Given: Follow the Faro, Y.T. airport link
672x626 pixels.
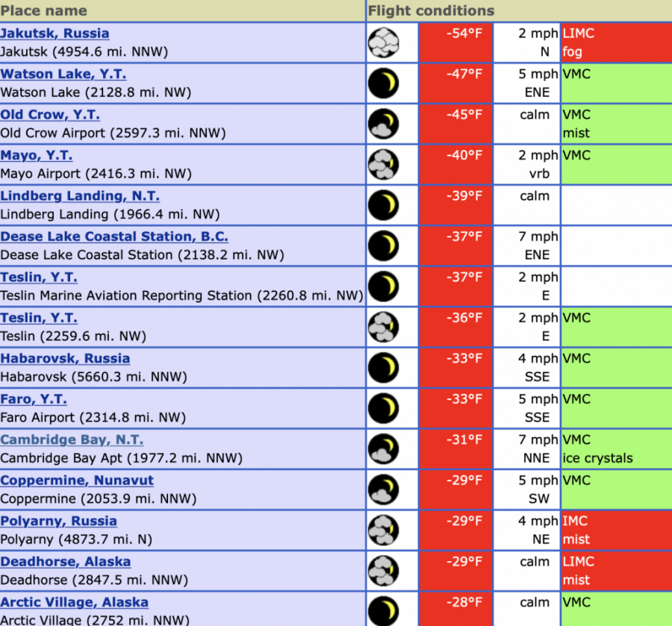Looking at the screenshot, I should pos(34,399).
